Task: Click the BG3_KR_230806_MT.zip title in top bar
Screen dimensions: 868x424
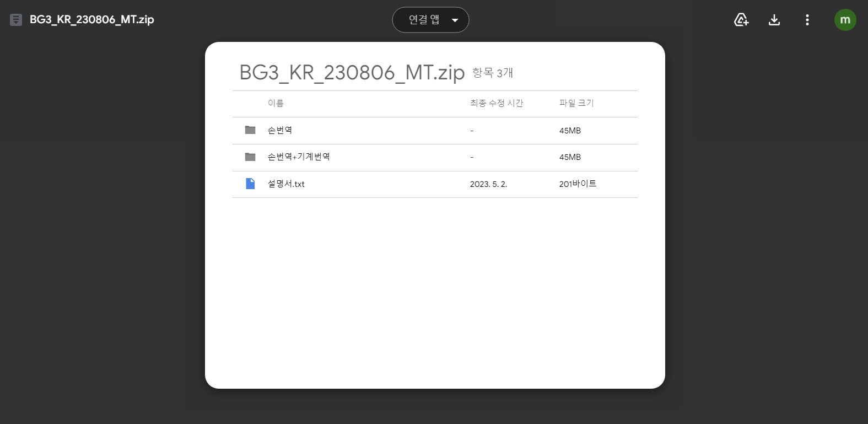Action: (92, 20)
